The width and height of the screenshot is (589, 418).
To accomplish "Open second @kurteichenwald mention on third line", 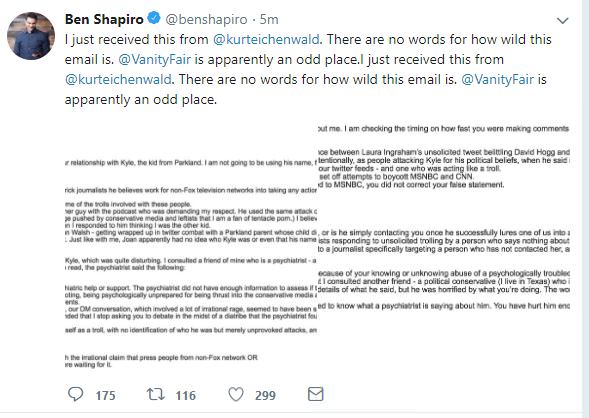I will [x=118, y=79].
